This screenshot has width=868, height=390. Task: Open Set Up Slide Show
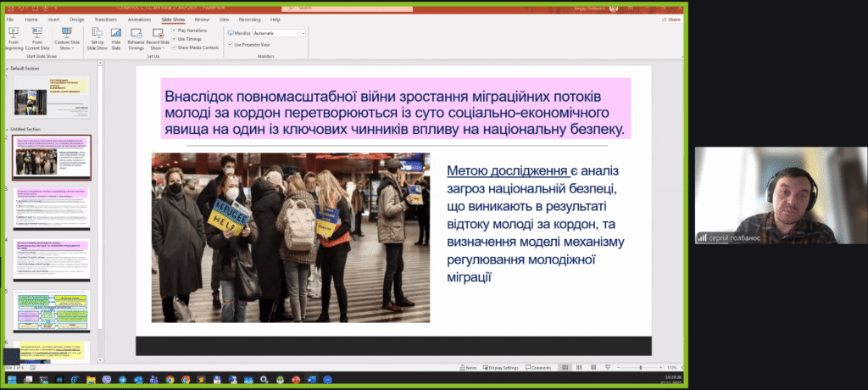pyautogui.click(x=97, y=37)
